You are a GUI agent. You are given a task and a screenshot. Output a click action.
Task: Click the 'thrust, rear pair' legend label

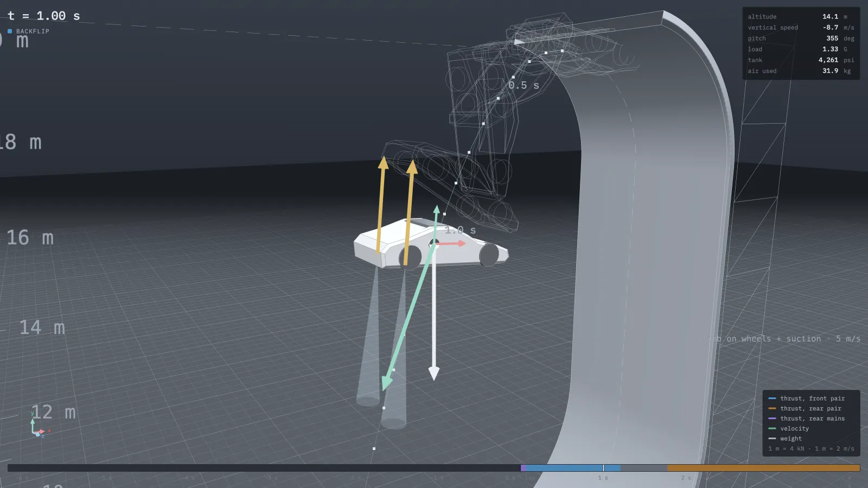[810, 408]
